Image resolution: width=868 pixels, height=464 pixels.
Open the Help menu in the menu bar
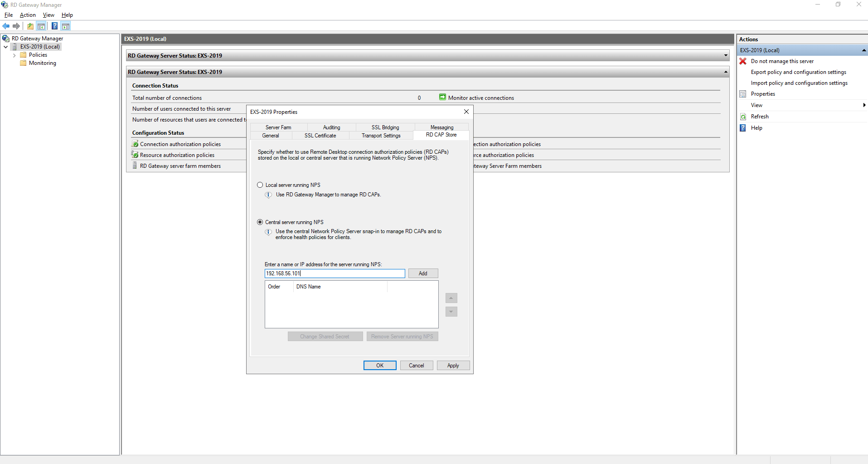click(67, 15)
